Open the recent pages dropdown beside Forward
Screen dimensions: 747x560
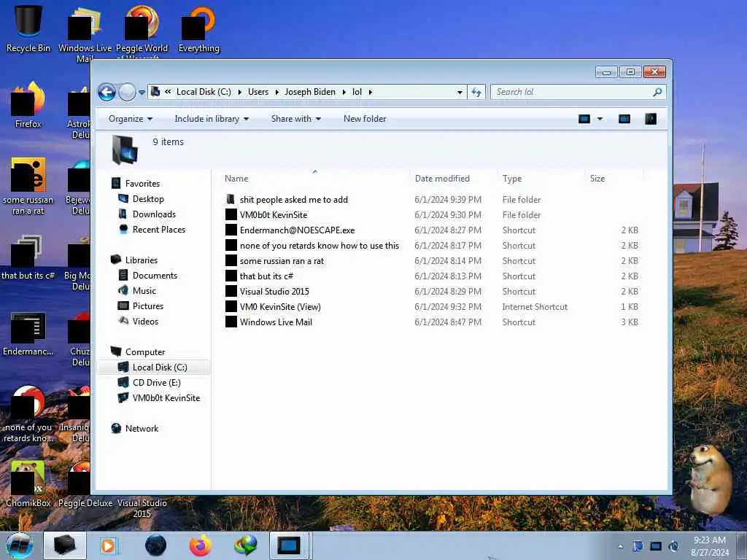142,92
